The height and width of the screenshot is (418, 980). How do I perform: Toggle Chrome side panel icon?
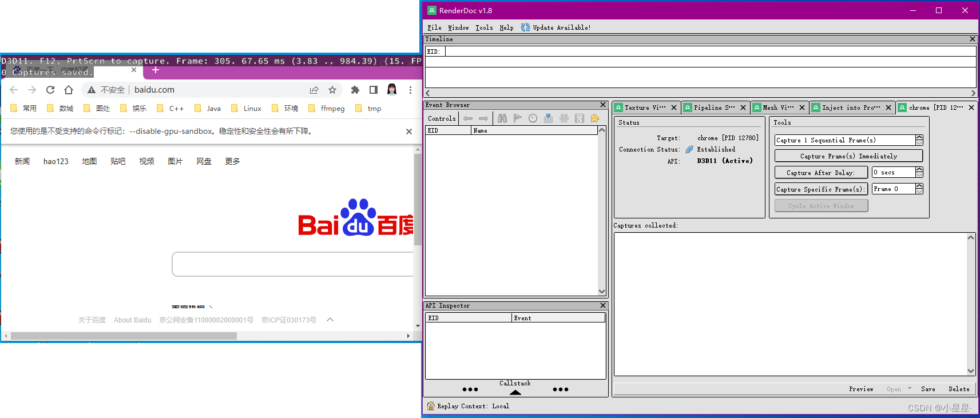coord(374,90)
